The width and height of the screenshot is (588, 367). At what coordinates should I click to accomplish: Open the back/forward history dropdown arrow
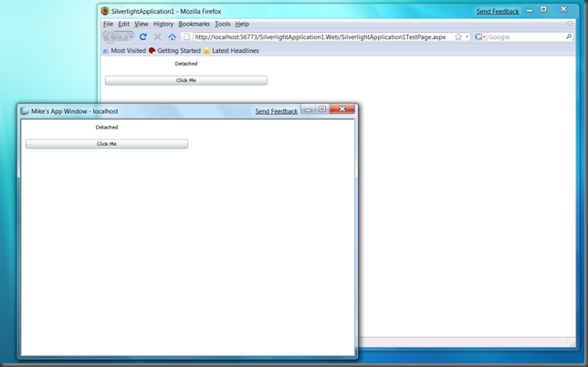pos(131,37)
